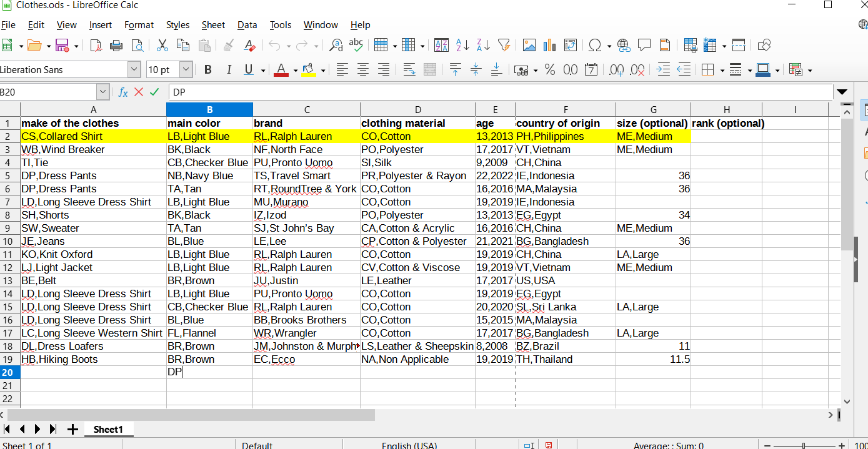Open the Format menu

pyautogui.click(x=139, y=25)
